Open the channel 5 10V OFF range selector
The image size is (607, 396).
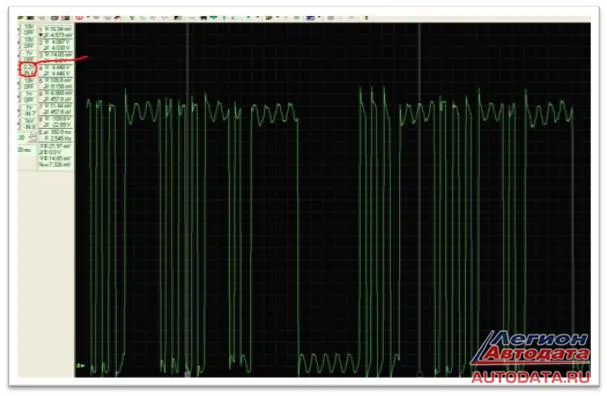[x=29, y=83]
